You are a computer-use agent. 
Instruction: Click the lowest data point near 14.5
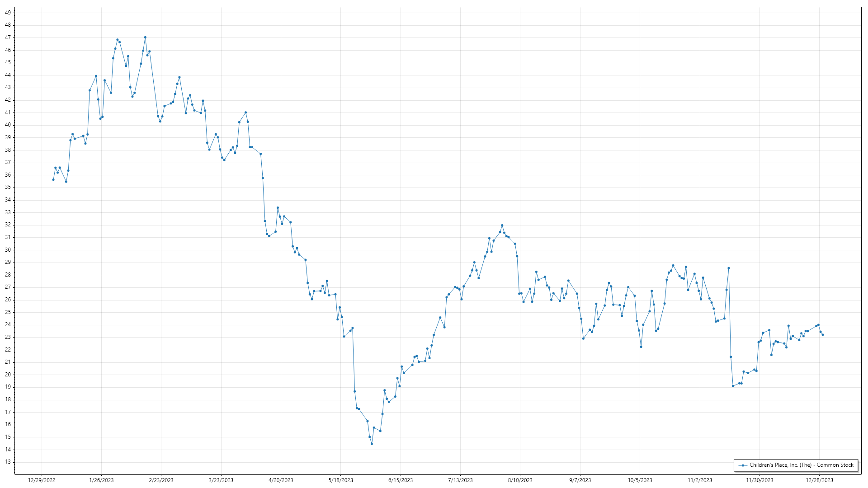(372, 444)
